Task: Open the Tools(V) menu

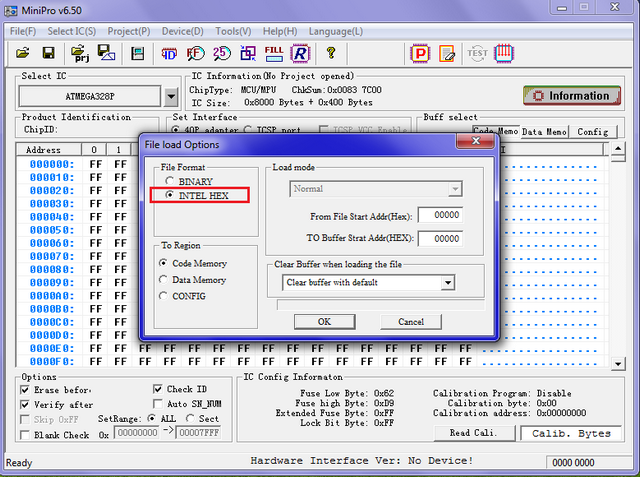Action: click(233, 31)
